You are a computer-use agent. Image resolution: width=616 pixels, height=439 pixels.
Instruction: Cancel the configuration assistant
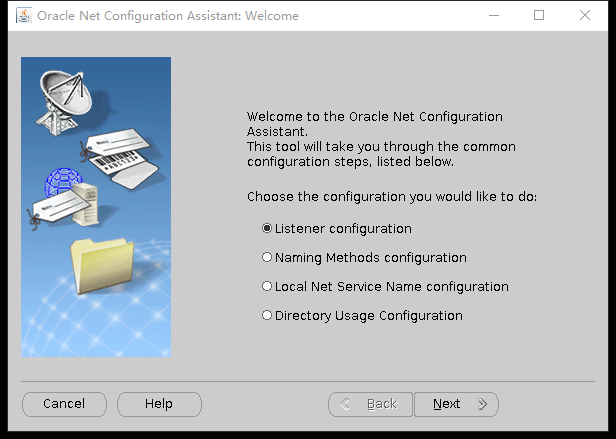(64, 404)
